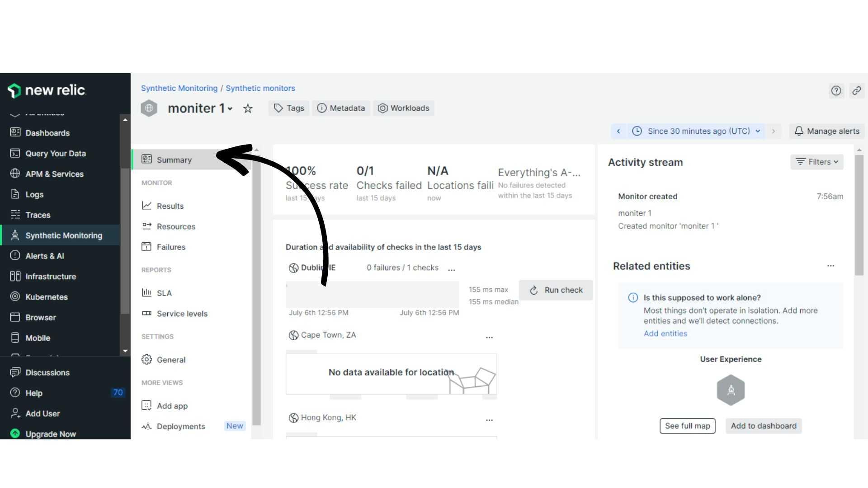This screenshot has width=868, height=488.
Task: Click the Cape Town, ZA globe icon
Action: (x=293, y=335)
